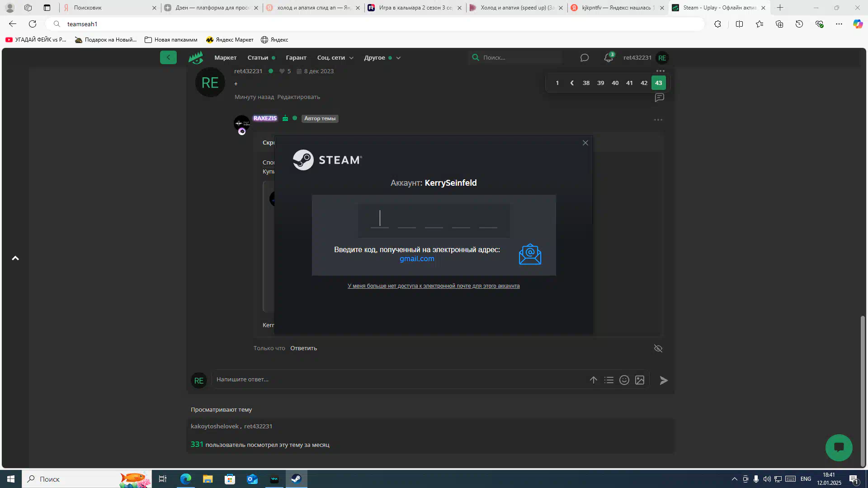
Task: Close the Steam code dialog
Action: tap(585, 143)
